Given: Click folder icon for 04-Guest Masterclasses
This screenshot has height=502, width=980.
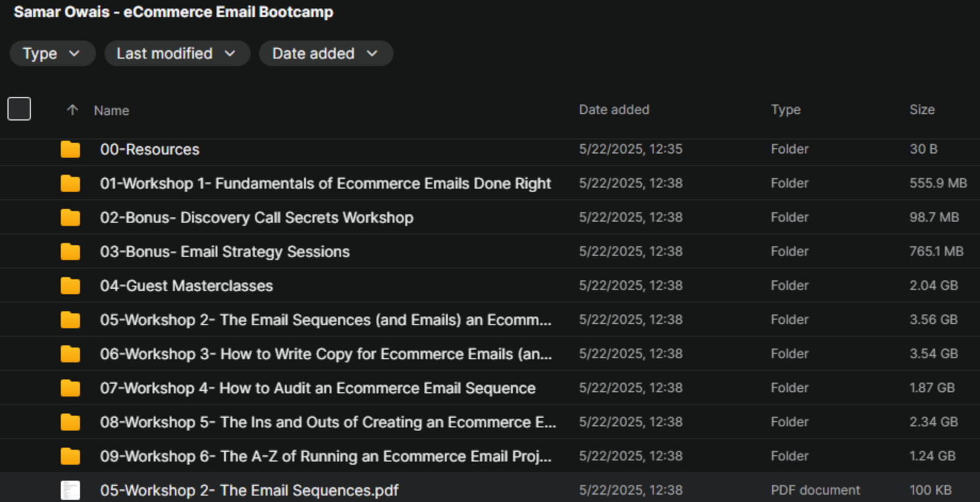Looking at the screenshot, I should tap(70, 286).
